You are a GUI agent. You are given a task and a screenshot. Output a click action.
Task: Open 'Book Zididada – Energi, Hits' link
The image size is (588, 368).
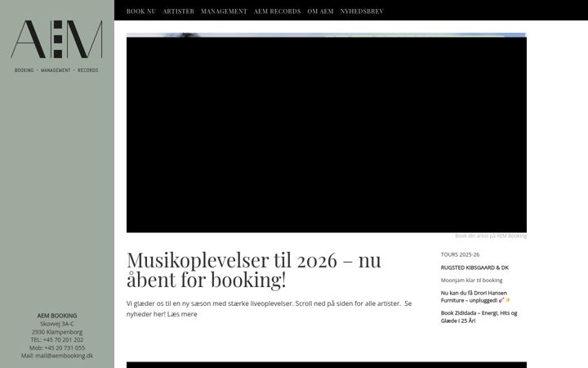(479, 317)
